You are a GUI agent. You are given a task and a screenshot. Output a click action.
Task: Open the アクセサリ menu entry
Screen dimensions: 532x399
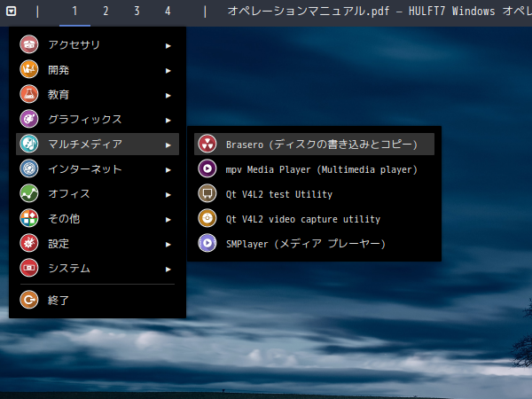click(98, 44)
